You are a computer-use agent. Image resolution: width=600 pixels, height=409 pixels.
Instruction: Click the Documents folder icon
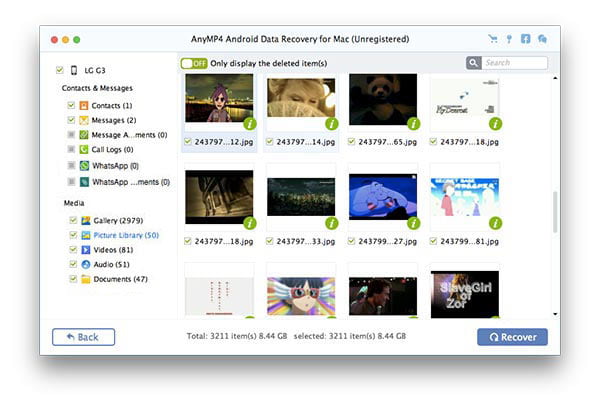point(86,279)
